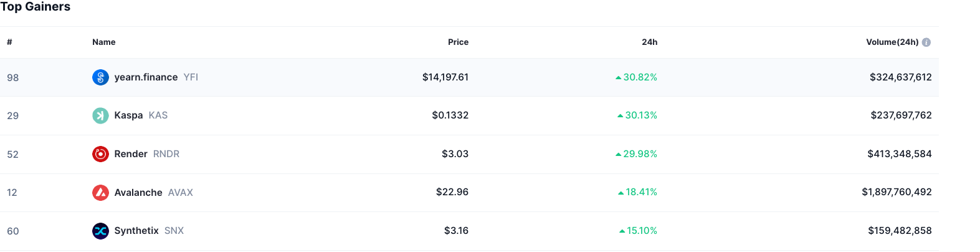Open the Render name link
Image resolution: width=980 pixels, height=252 pixels.
(131, 154)
